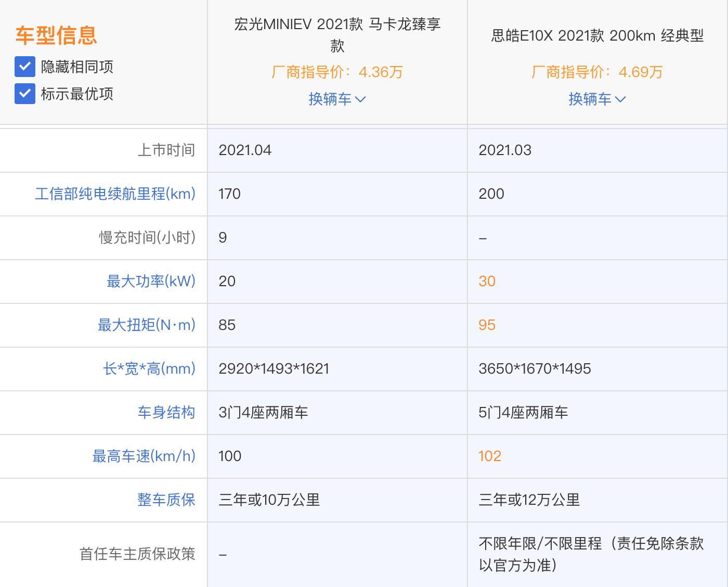This screenshot has width=728, height=587.
Task: Click the 宏光MINIEV 2021款 马卡龙臻享款 title
Action: [x=337, y=35]
